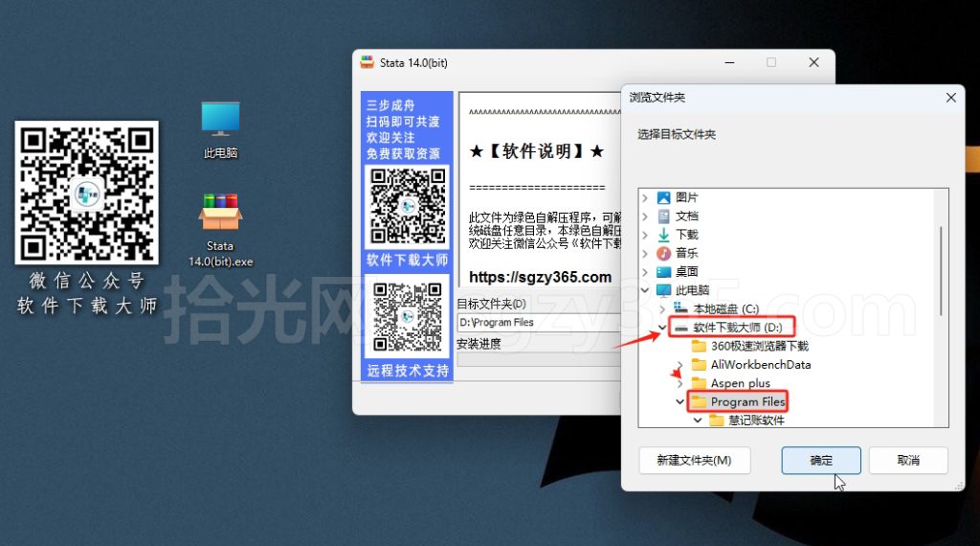Open the 此电脑 desktop icon
Viewport: 980px width, 546px height.
220,129
